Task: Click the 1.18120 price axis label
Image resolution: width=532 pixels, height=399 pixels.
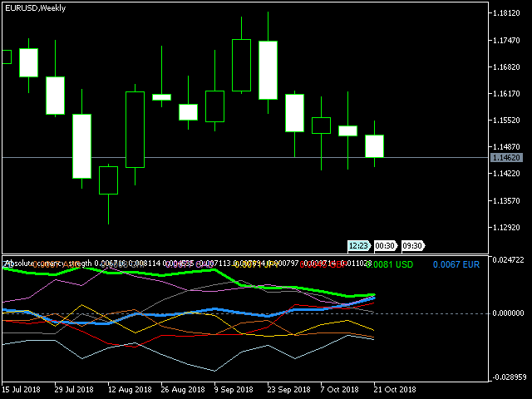Action: [507, 13]
